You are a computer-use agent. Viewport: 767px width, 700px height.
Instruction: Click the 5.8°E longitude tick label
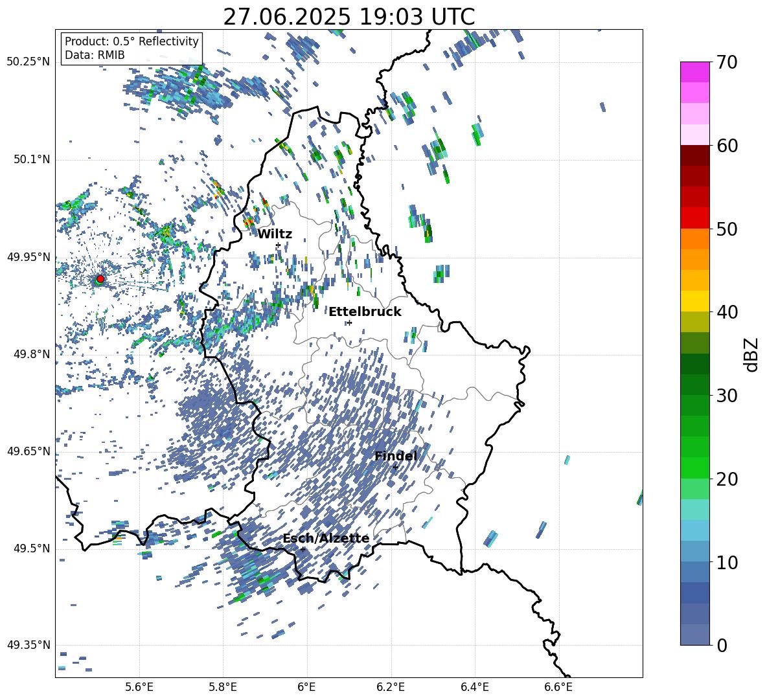(x=223, y=687)
